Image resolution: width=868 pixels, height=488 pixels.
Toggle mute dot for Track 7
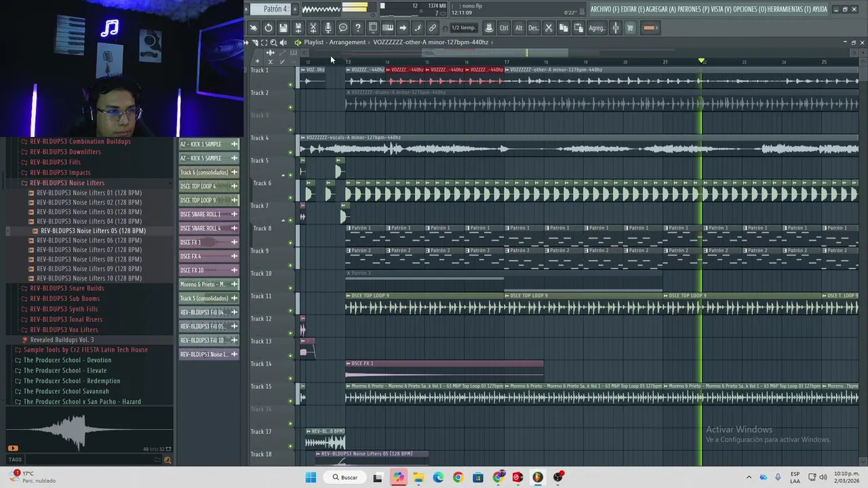tap(291, 220)
